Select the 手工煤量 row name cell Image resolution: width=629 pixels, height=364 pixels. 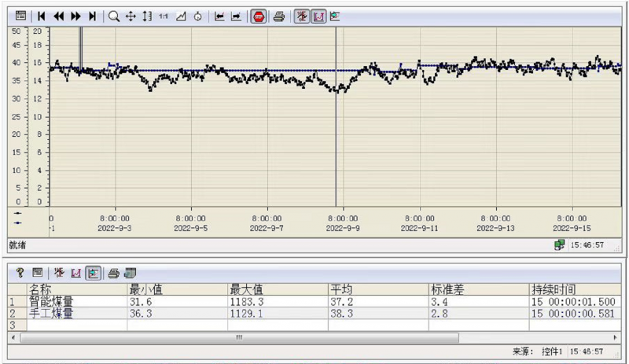(x=50, y=312)
